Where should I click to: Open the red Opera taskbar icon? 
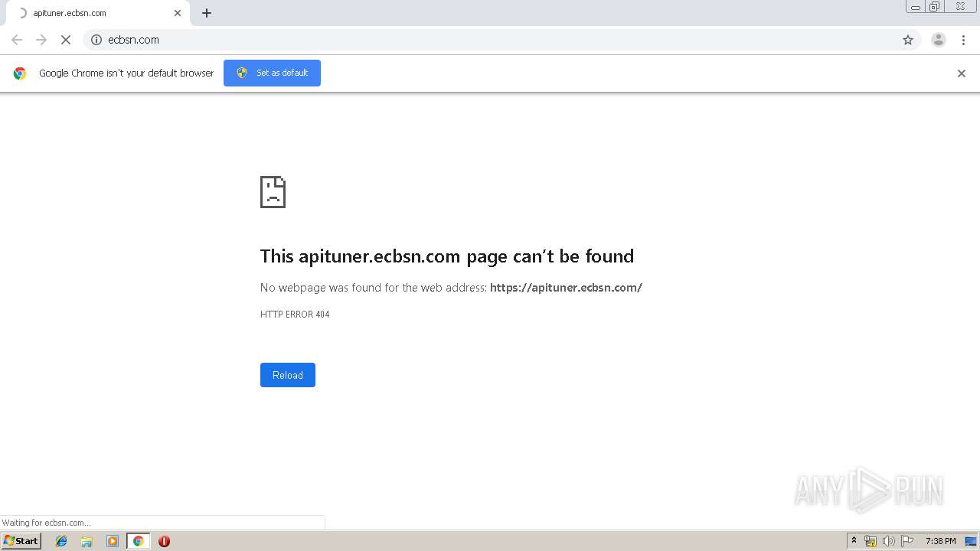click(x=164, y=541)
